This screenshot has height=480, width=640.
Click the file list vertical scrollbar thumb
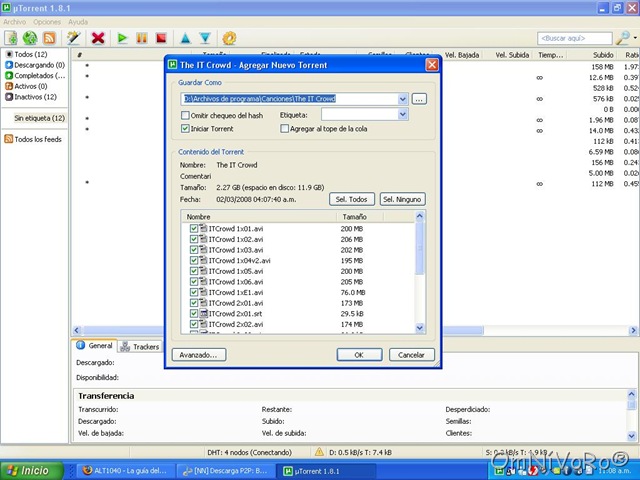(420, 248)
